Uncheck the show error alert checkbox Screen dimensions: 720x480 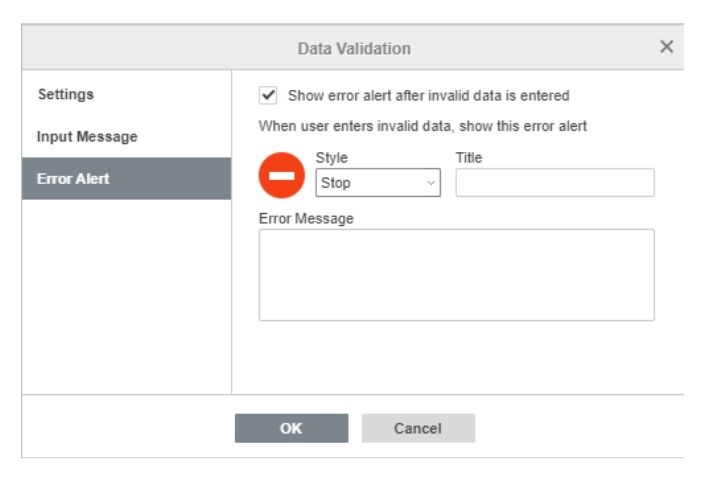click(268, 96)
